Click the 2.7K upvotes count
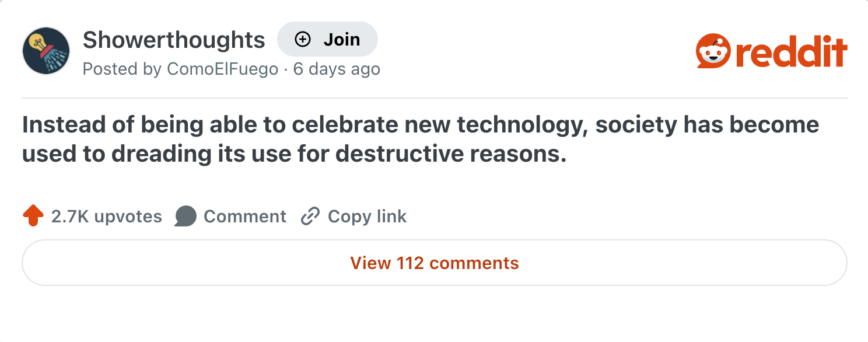This screenshot has width=868, height=342. pyautogui.click(x=107, y=217)
